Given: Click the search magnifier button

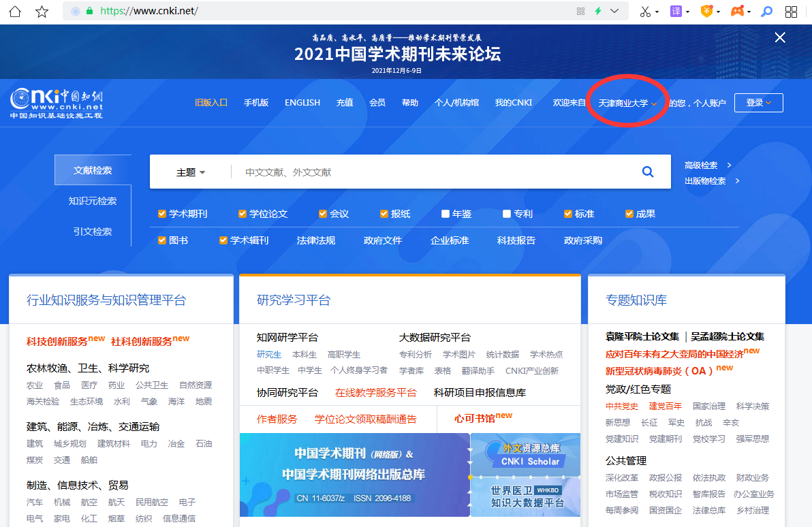Looking at the screenshot, I should (648, 172).
